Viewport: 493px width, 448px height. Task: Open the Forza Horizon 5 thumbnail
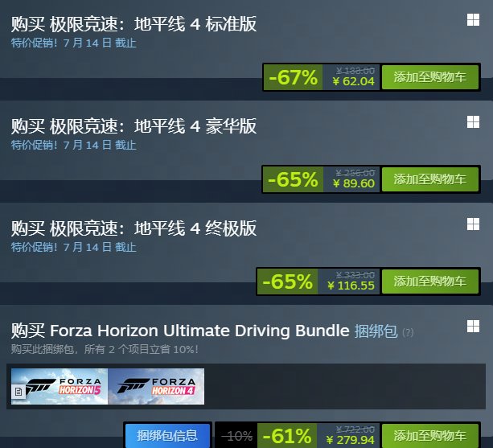point(60,386)
